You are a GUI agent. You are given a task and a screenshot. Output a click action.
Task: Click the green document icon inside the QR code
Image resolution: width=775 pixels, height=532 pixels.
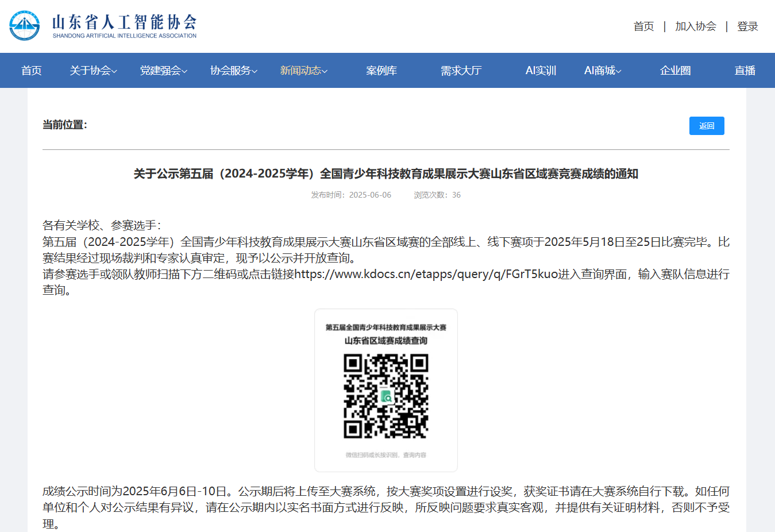(x=386, y=396)
